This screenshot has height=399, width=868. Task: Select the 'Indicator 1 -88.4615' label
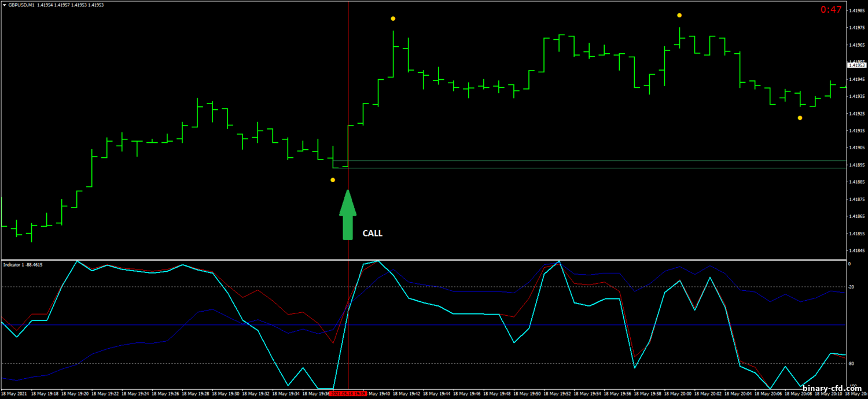[x=23, y=264]
